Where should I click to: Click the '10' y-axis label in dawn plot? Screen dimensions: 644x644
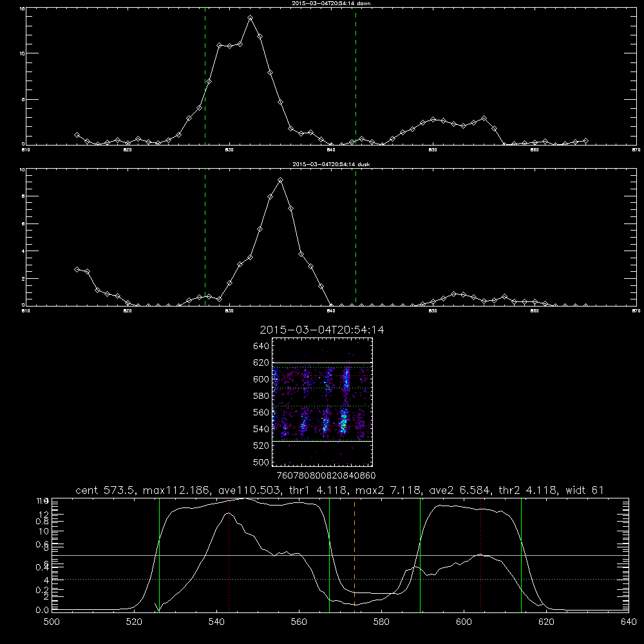[22, 53]
